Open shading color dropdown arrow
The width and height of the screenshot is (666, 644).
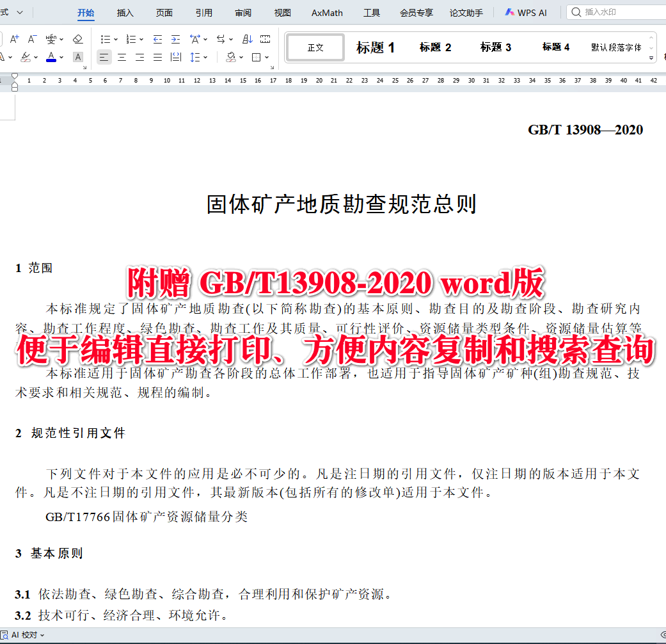[x=241, y=57]
